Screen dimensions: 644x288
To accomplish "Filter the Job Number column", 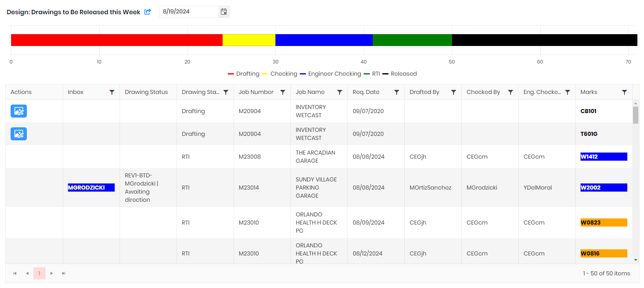I will click(x=283, y=92).
